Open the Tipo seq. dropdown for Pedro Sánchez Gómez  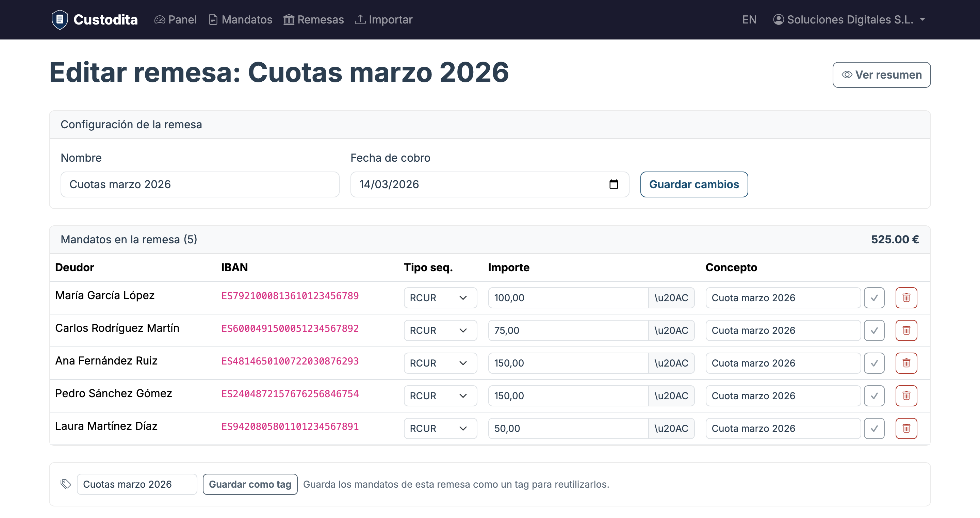[x=440, y=396]
